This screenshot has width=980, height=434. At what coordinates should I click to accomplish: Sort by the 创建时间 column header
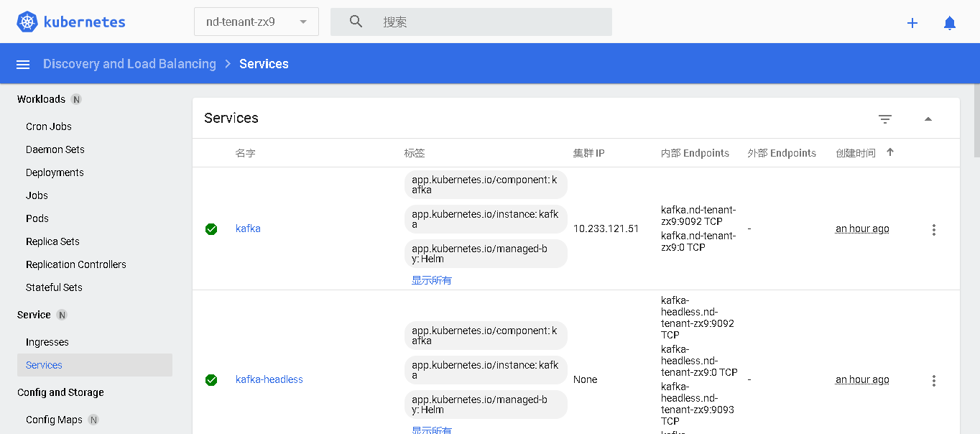pyautogui.click(x=856, y=153)
